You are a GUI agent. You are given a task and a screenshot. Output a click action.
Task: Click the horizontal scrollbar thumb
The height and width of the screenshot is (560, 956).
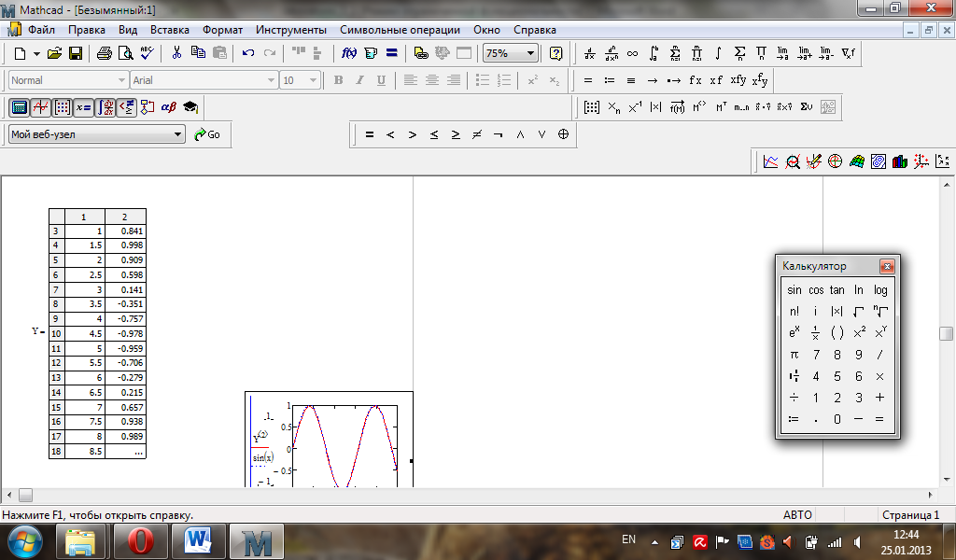25,496
